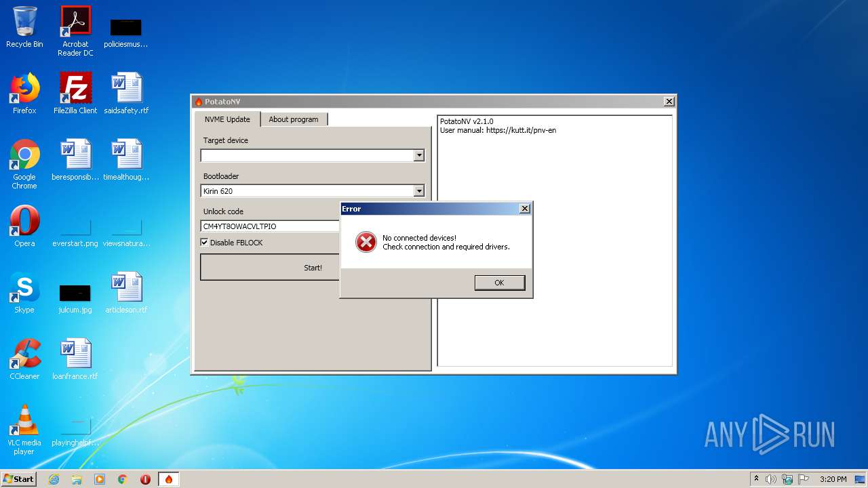Open the Opera desktop icon
The width and height of the screenshot is (868, 488).
(24, 226)
